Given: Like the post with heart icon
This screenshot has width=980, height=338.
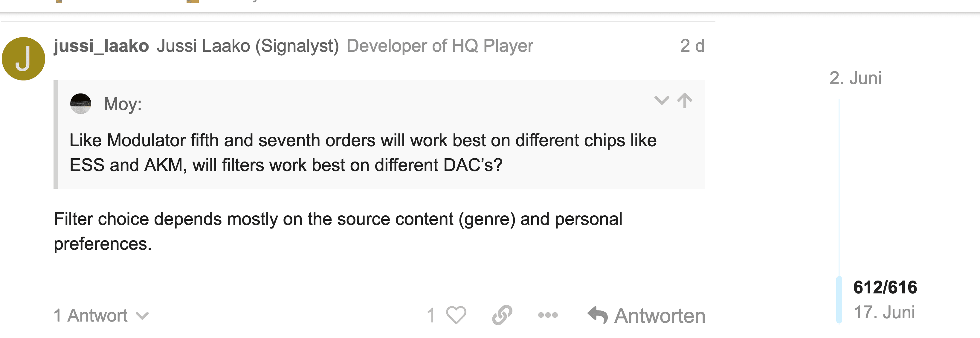Looking at the screenshot, I should (456, 315).
